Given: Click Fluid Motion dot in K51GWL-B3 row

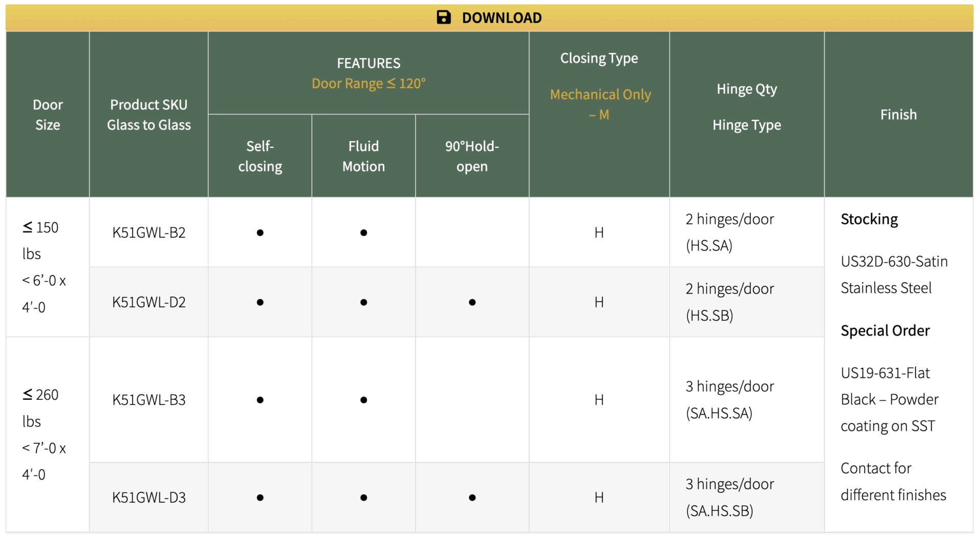Looking at the screenshot, I should 363,400.
